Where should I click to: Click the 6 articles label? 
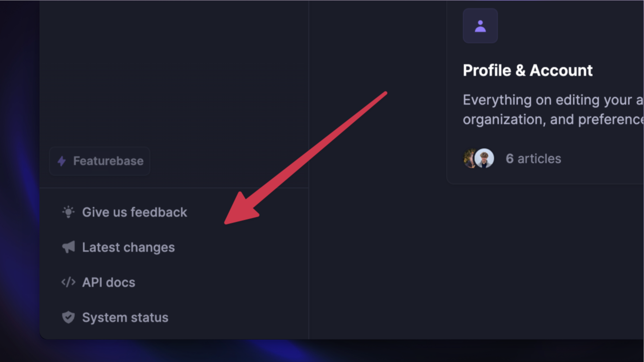coord(533,158)
